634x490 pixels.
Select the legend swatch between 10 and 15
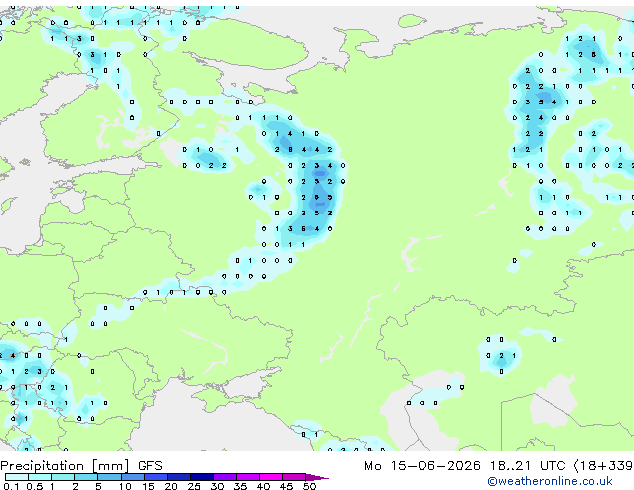click(x=133, y=477)
